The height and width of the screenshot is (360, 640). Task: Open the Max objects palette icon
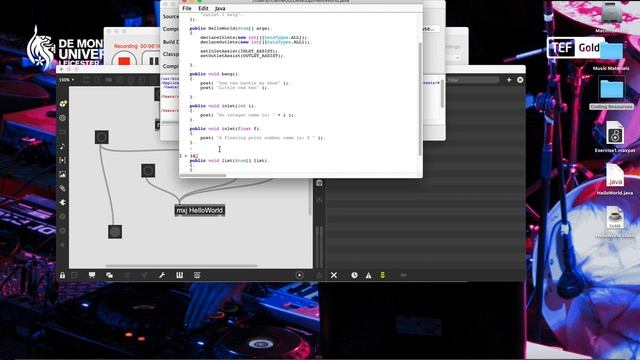(62, 104)
